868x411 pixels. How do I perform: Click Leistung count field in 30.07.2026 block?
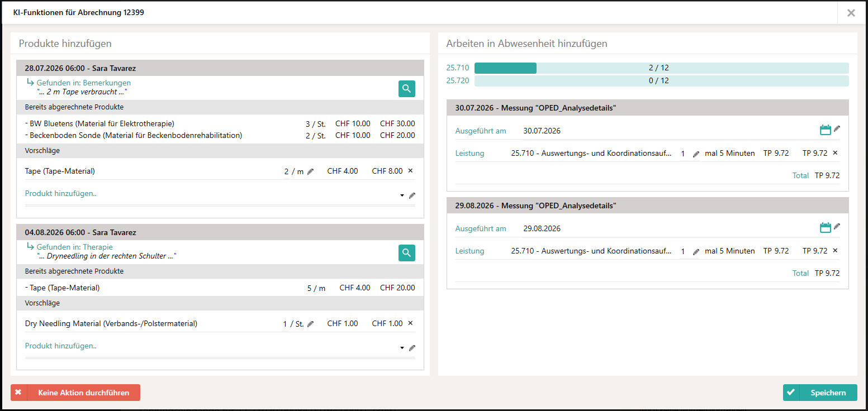point(684,154)
